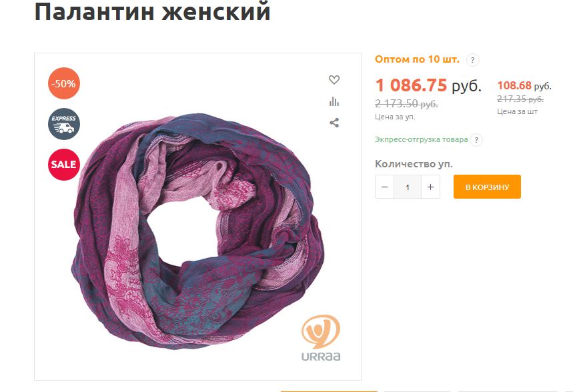Click the Express delivery truck badge

64,124
